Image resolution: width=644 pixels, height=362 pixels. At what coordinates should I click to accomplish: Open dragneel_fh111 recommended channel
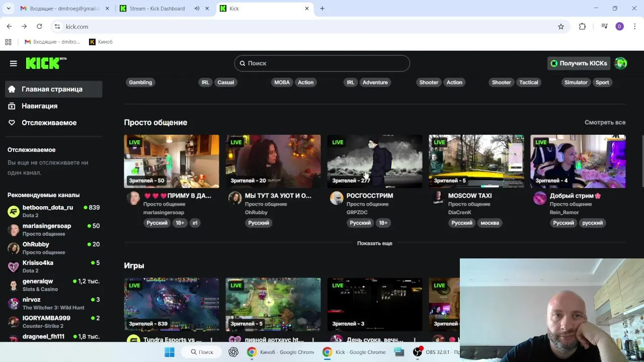pos(53,337)
